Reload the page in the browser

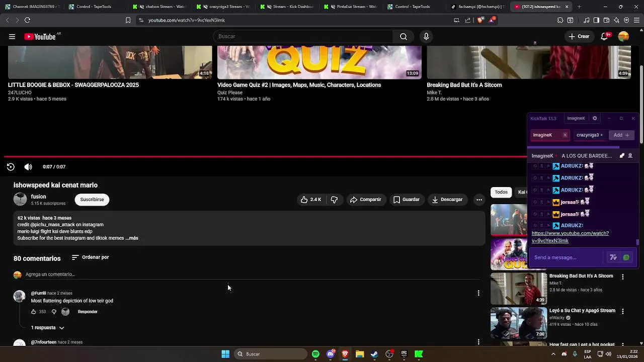coord(27,20)
